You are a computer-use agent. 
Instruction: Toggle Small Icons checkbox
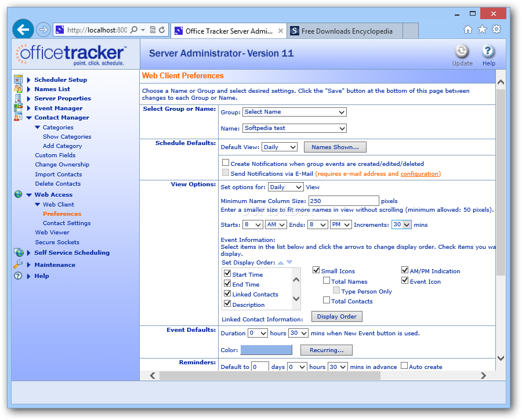pos(316,270)
